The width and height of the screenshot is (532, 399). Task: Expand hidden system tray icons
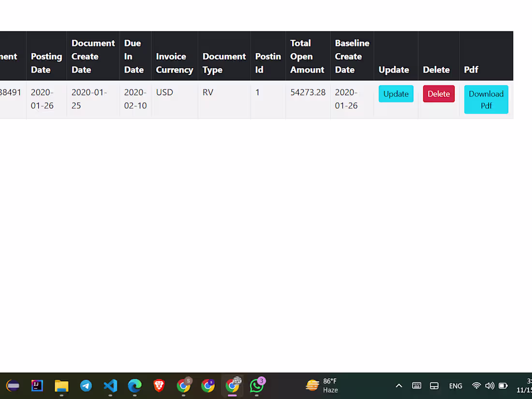(399, 386)
